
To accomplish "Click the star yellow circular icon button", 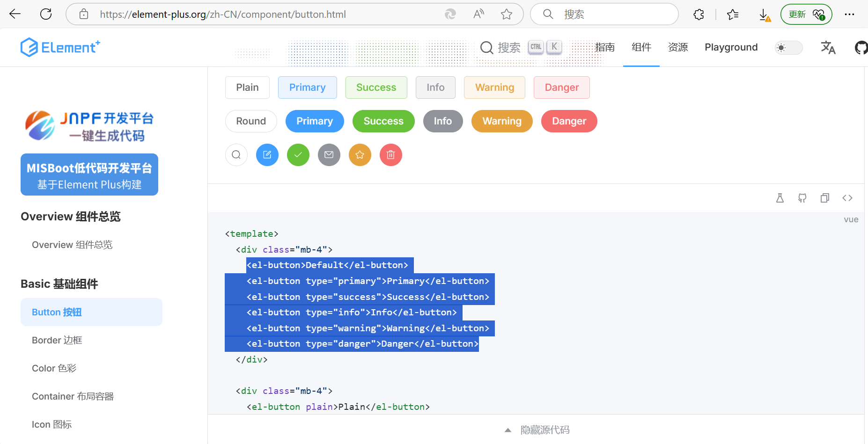I will (360, 155).
